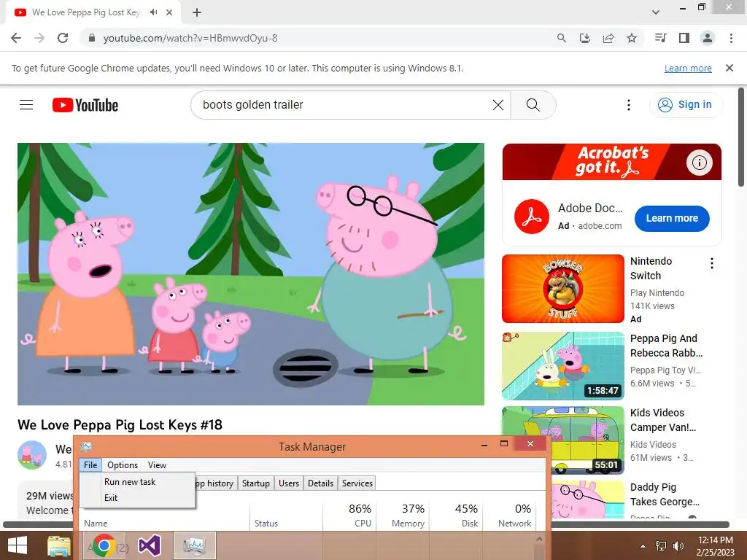Click the YouTube search magnifier button
The image size is (747, 560).
[533, 105]
